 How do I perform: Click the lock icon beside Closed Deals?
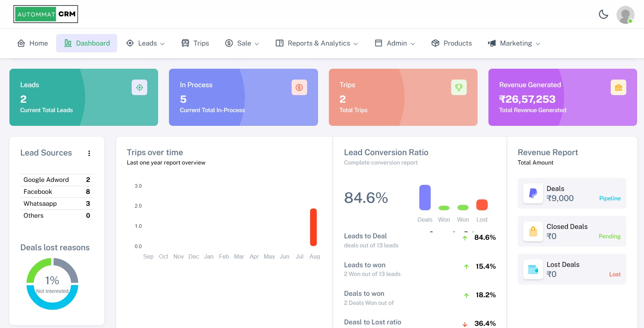533,231
